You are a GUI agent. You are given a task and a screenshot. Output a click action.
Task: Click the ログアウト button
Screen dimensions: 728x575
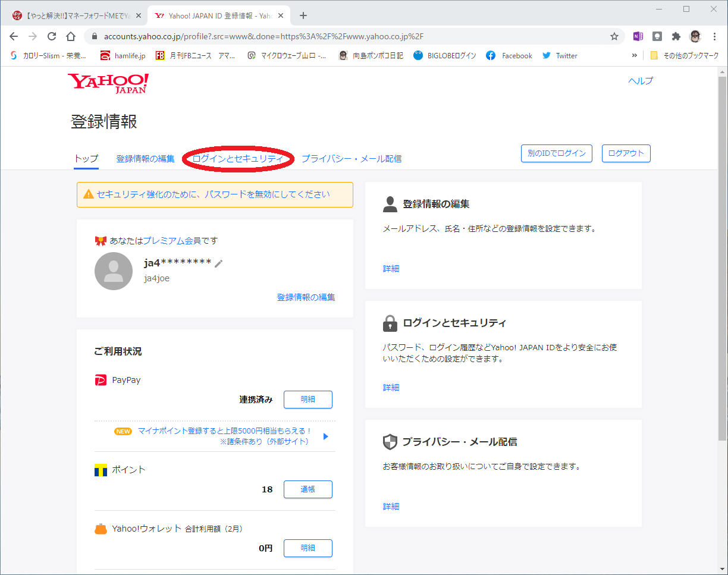click(x=626, y=153)
